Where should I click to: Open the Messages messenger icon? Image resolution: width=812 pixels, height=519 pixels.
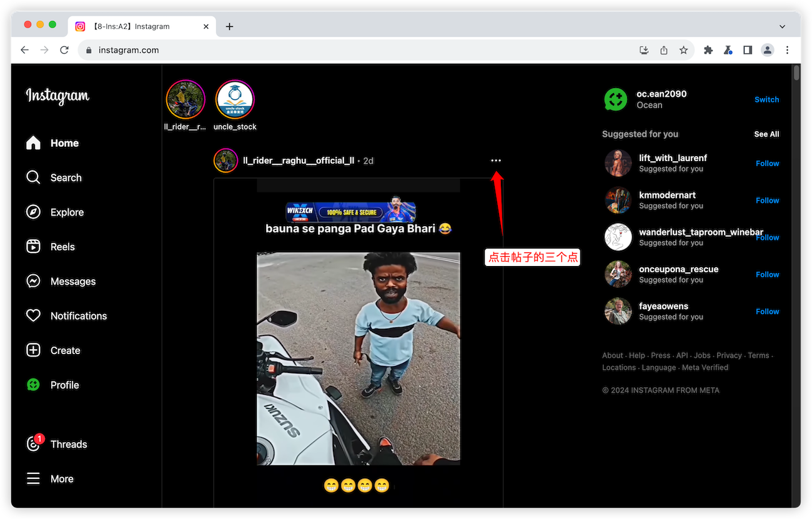click(x=33, y=281)
